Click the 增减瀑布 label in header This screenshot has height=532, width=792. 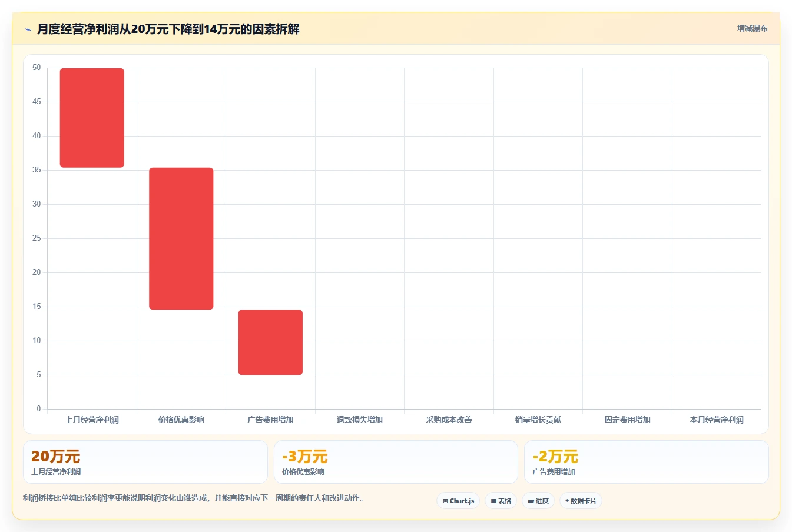(752, 28)
